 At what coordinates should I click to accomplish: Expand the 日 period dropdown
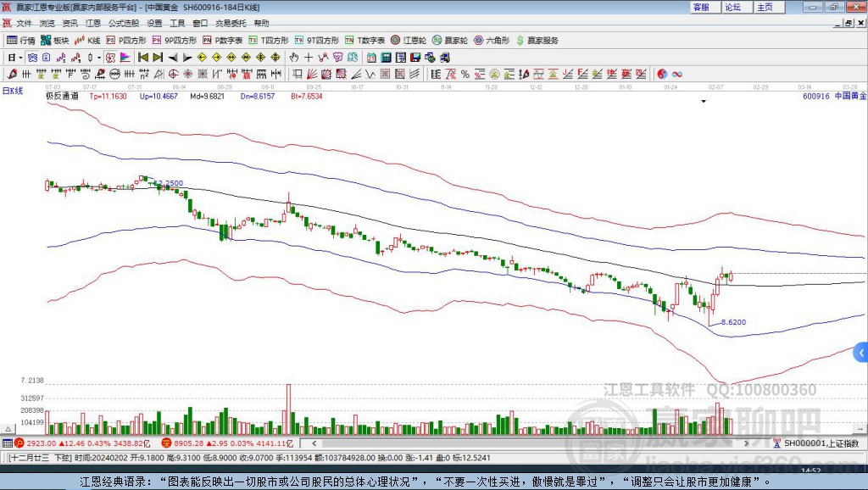click(20, 58)
